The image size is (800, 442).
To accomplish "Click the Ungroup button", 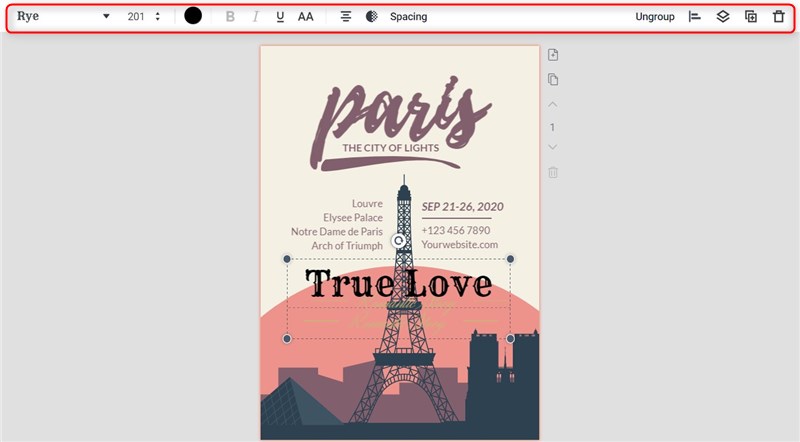I will (x=655, y=17).
